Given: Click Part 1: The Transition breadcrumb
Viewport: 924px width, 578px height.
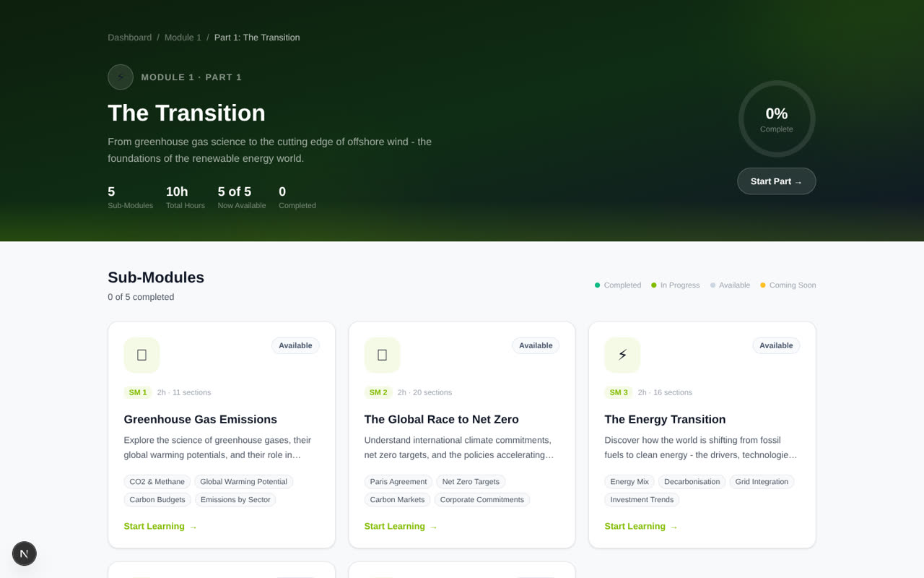Looking at the screenshot, I should (257, 38).
